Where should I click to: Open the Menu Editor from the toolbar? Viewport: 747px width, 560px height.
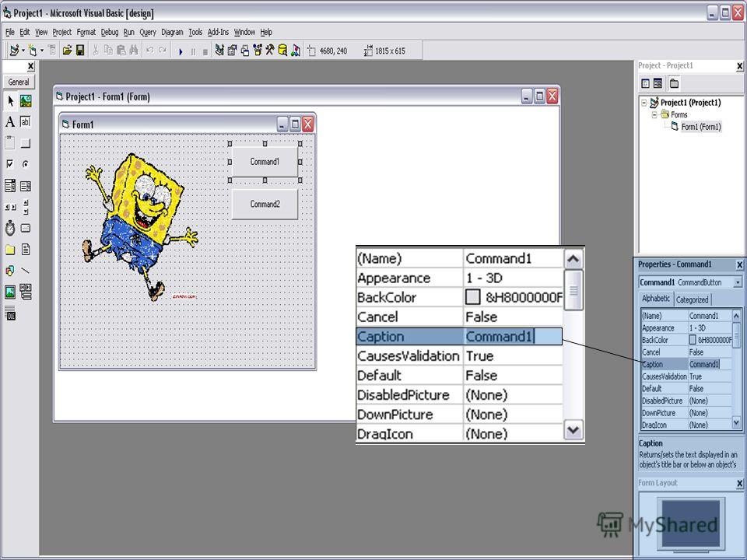tap(52, 50)
